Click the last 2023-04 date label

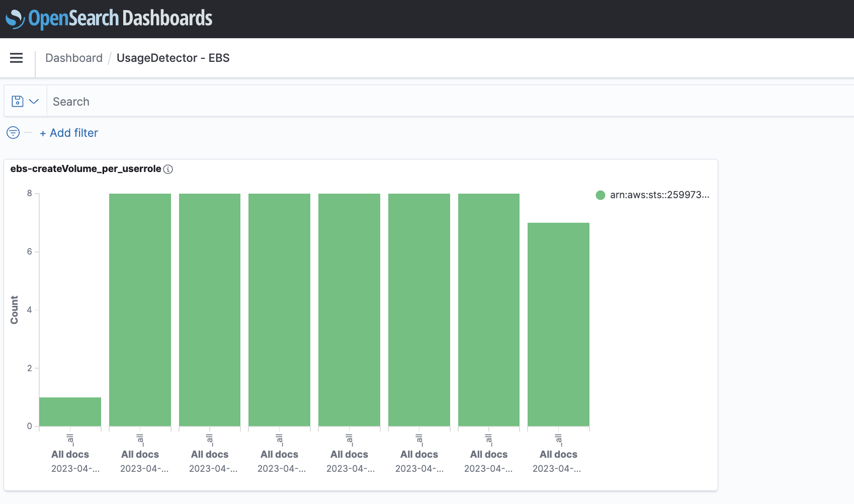(x=557, y=469)
